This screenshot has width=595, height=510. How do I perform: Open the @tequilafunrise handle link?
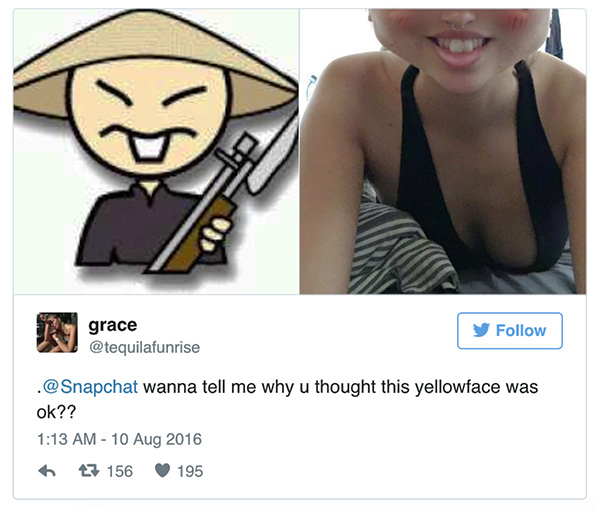click(144, 347)
